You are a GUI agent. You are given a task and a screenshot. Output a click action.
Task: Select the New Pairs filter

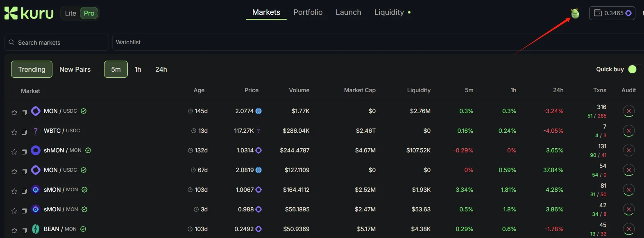75,69
